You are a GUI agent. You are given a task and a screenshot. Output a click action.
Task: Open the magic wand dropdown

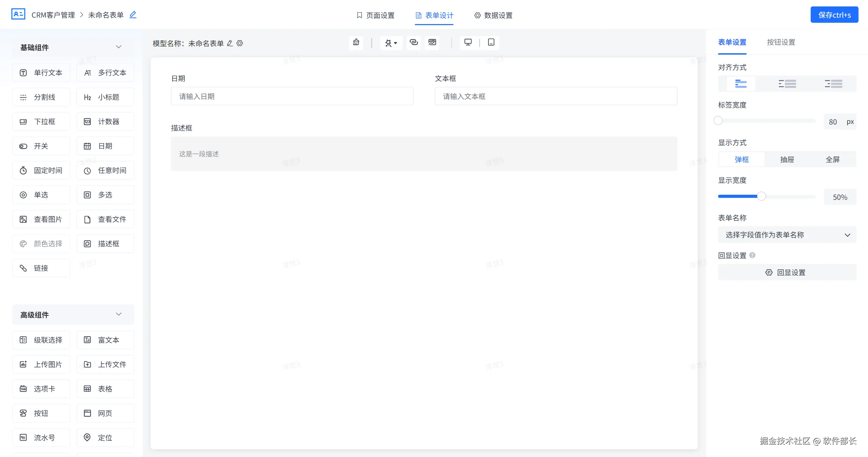(x=391, y=43)
